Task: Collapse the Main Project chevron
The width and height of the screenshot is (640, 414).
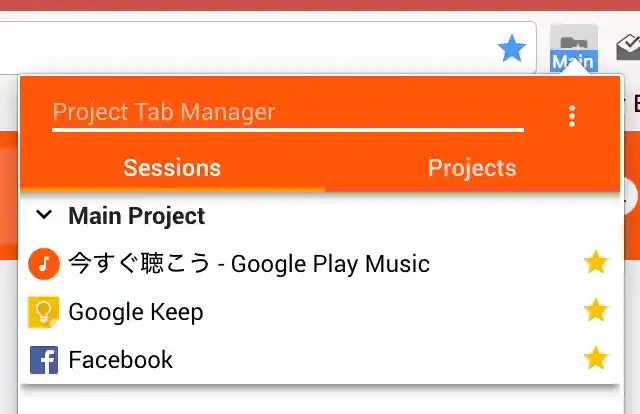Action: click(44, 215)
